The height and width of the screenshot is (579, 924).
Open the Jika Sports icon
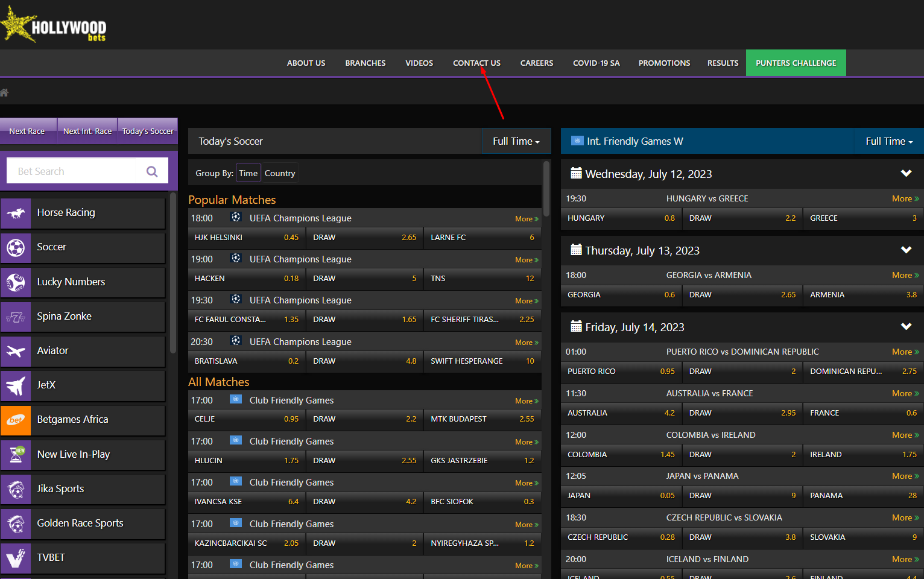[16, 489]
